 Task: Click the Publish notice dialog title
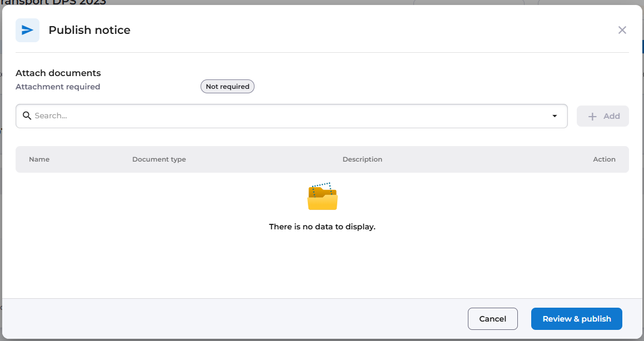click(x=89, y=30)
